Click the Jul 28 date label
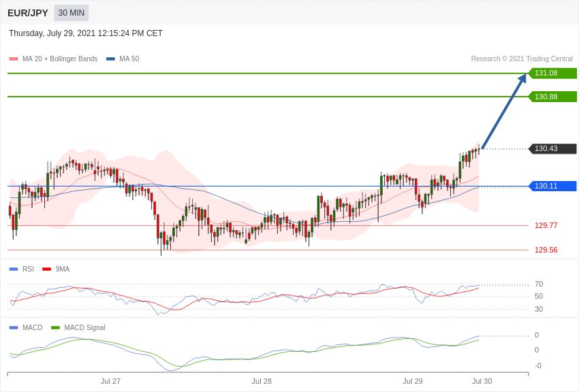The image size is (579, 392). coord(262,381)
